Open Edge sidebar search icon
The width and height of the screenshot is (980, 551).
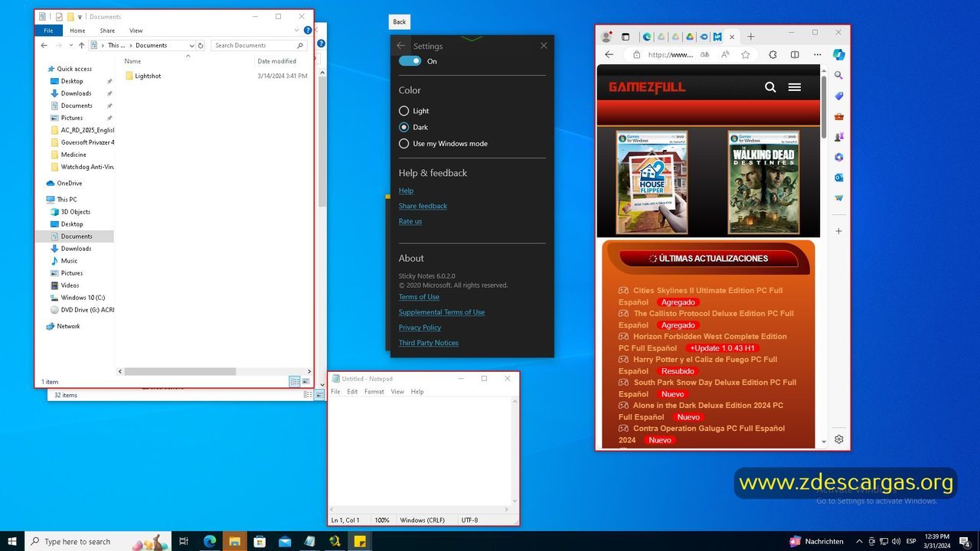(838, 75)
